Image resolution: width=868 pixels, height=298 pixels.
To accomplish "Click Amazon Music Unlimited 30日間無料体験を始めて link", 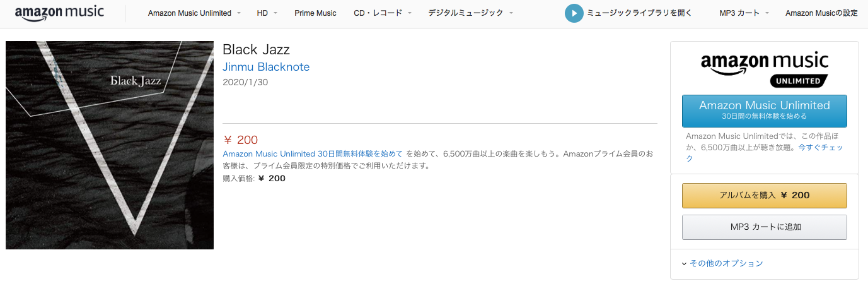I will 313,154.
